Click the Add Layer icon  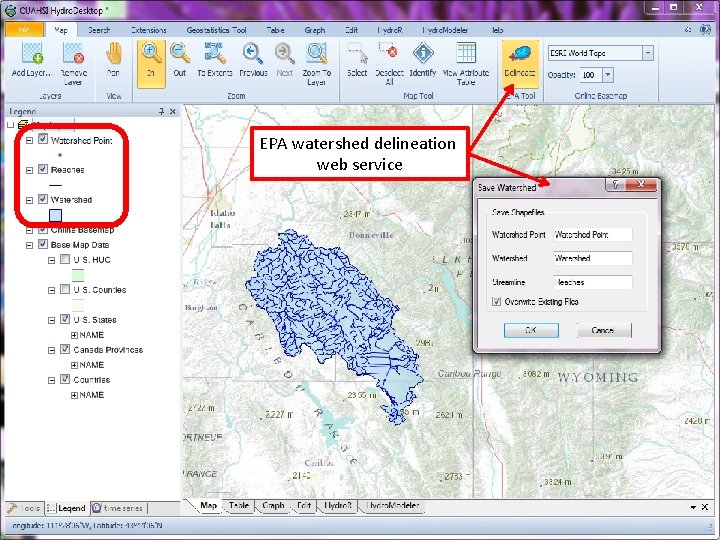click(x=32, y=53)
